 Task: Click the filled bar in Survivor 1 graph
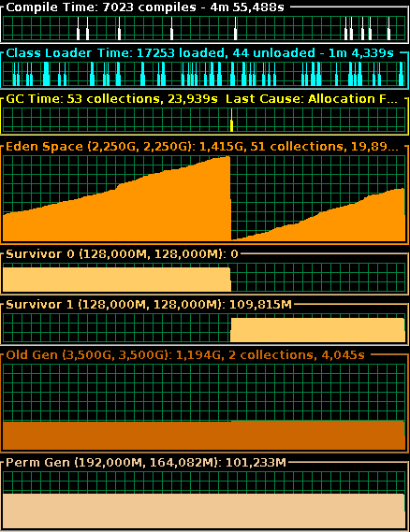(318, 330)
